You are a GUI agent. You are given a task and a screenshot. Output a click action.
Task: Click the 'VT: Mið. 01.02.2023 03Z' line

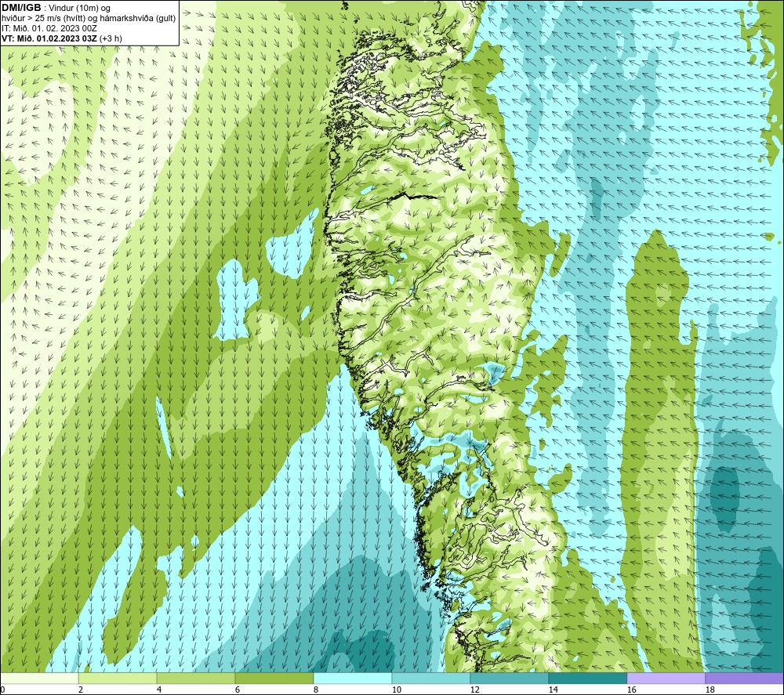point(62,38)
